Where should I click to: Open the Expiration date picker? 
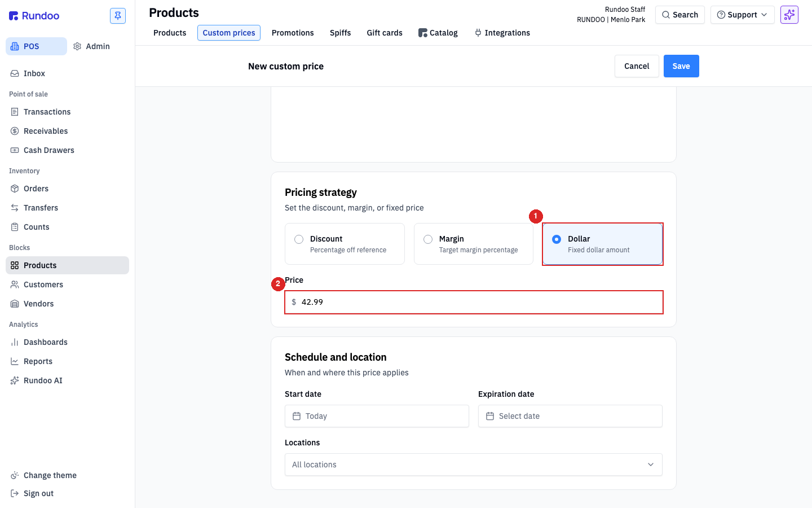pos(570,416)
